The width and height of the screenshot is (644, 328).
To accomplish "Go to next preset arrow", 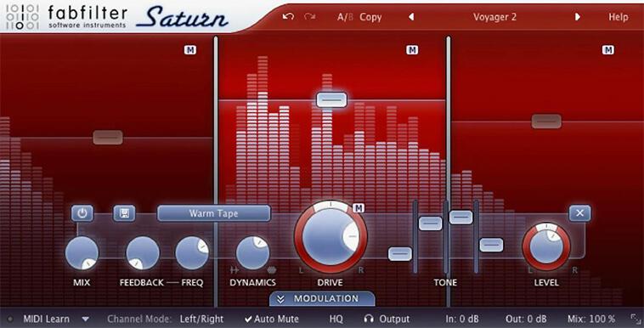I will pos(578,17).
